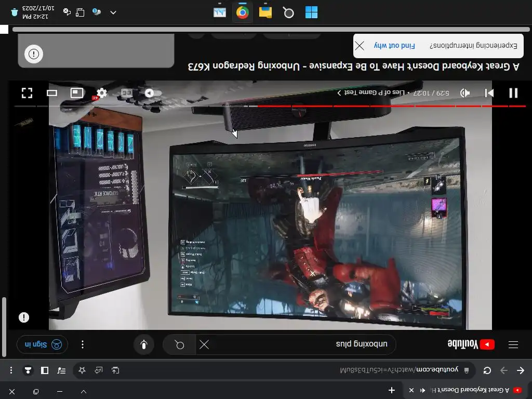Click the info card icon on the video

(x=24, y=317)
